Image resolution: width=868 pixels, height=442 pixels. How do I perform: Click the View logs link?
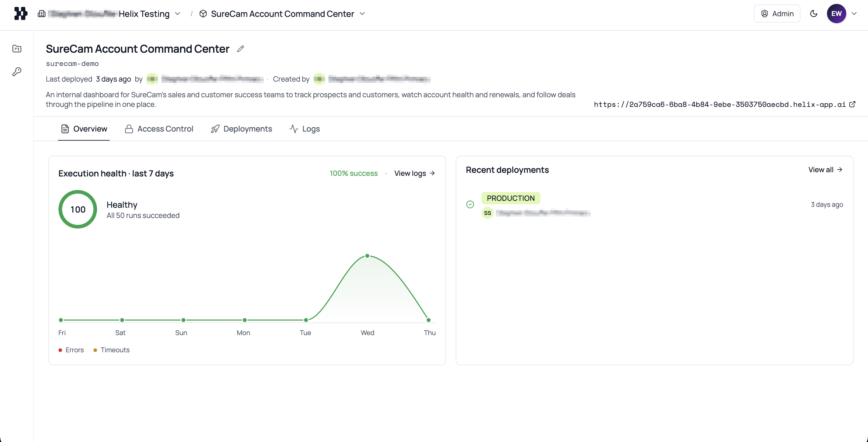click(x=415, y=173)
